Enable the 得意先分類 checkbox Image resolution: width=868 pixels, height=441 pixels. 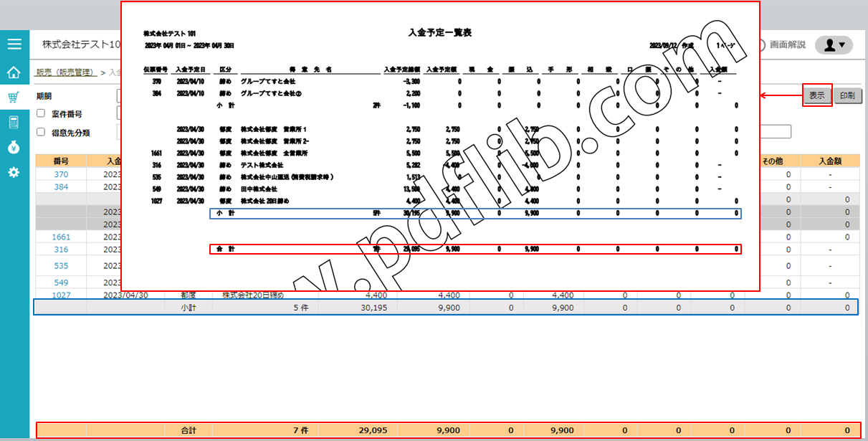(x=41, y=131)
